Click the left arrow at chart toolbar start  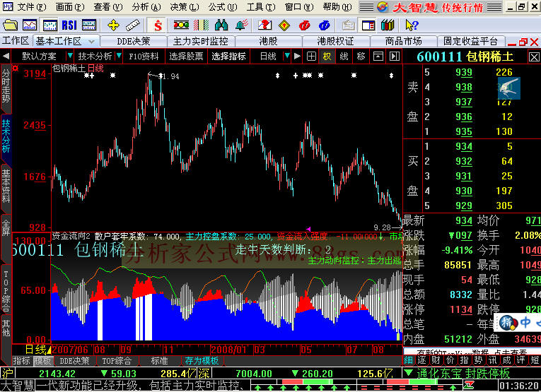coord(6,56)
